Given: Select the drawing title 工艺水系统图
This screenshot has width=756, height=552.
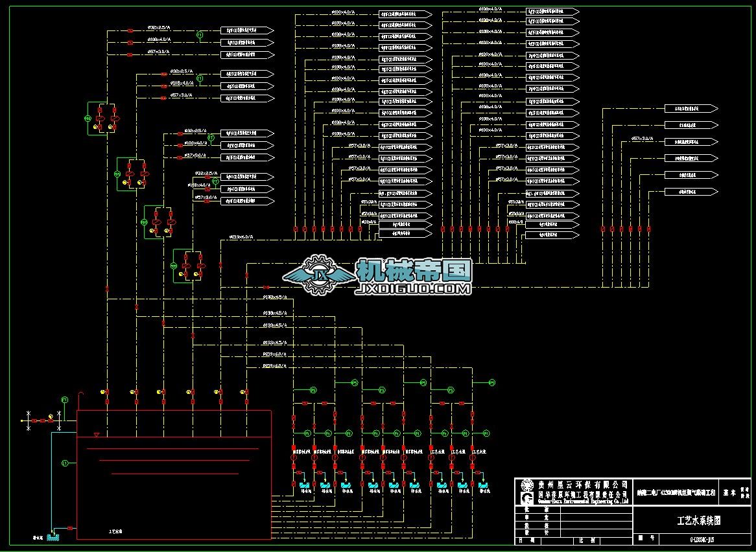Looking at the screenshot, I should pos(699,521).
